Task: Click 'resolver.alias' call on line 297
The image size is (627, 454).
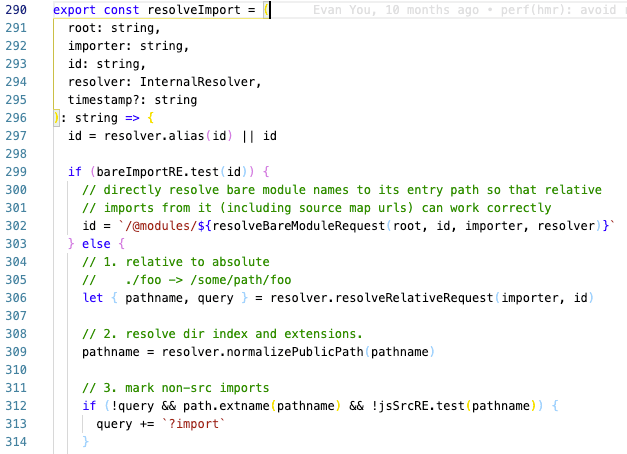Action: [x=154, y=136]
